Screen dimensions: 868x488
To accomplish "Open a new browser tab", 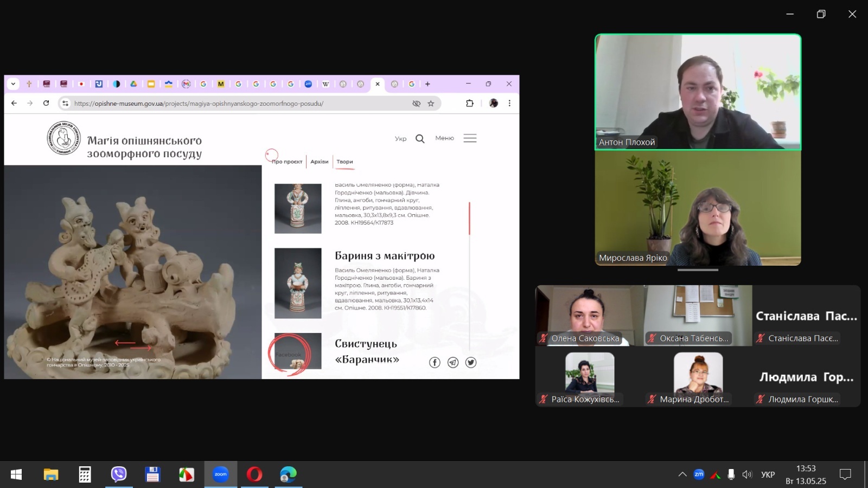I will (x=427, y=84).
